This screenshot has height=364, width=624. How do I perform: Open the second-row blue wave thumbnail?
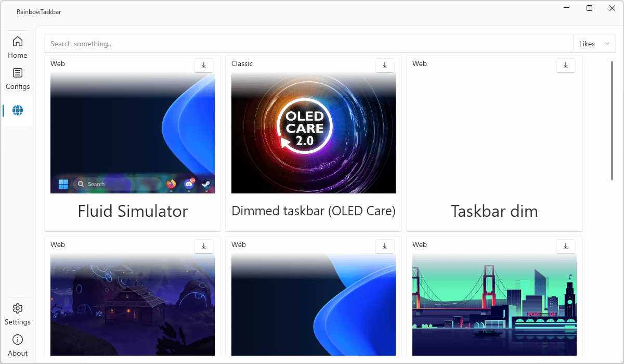314,305
